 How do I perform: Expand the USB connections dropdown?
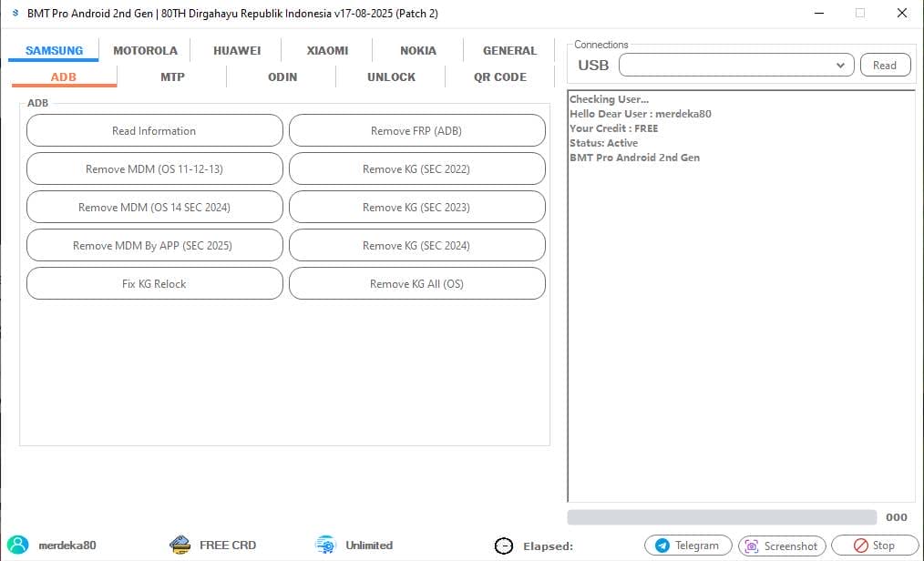[x=840, y=66]
